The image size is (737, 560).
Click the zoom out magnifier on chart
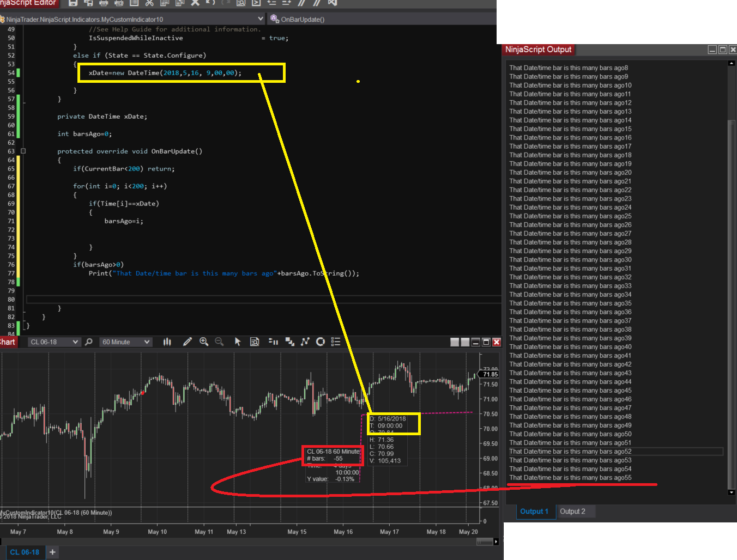[219, 342]
